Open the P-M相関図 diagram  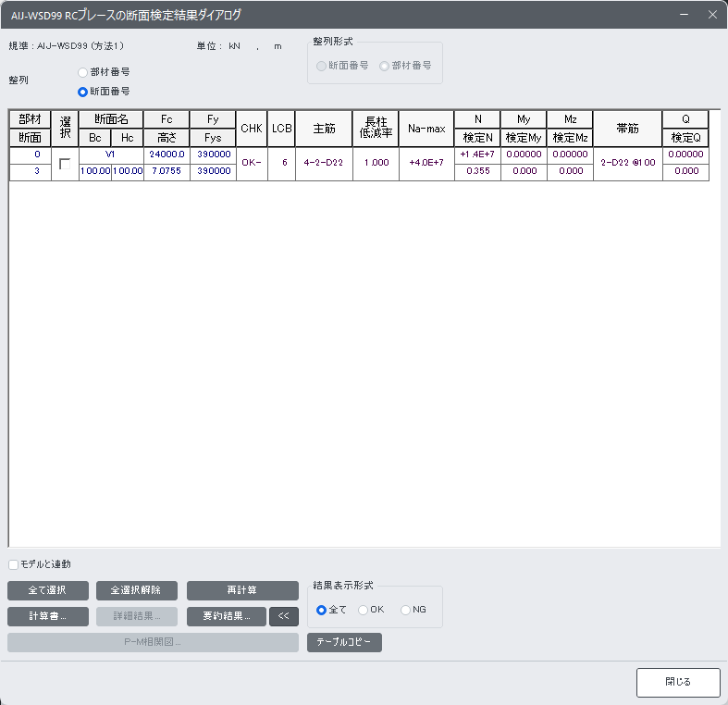(x=153, y=642)
